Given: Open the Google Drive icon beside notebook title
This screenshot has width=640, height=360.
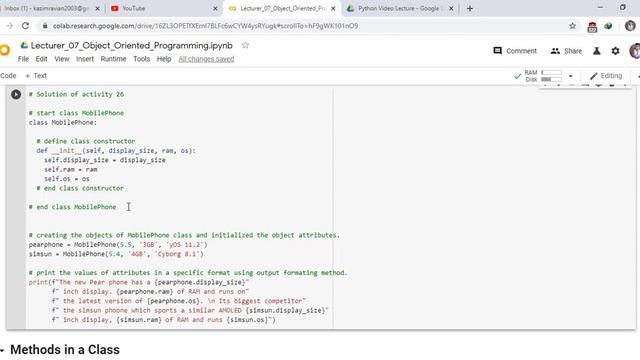Looking at the screenshot, I should pos(24,45).
